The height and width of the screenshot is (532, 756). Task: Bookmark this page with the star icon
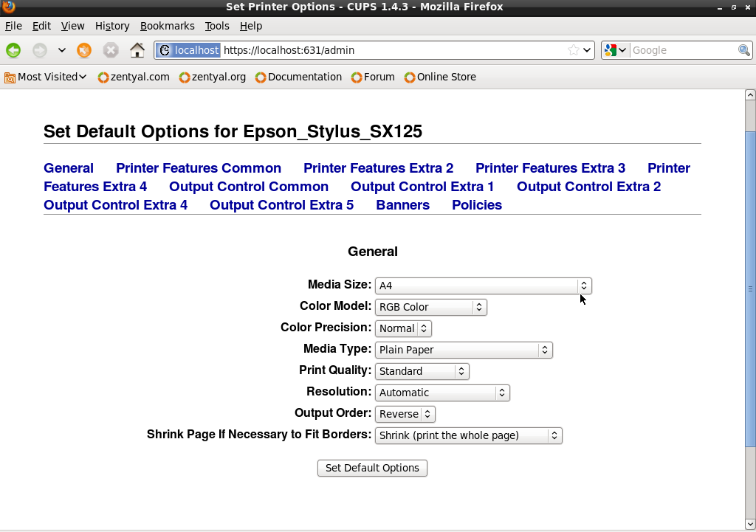[573, 50]
